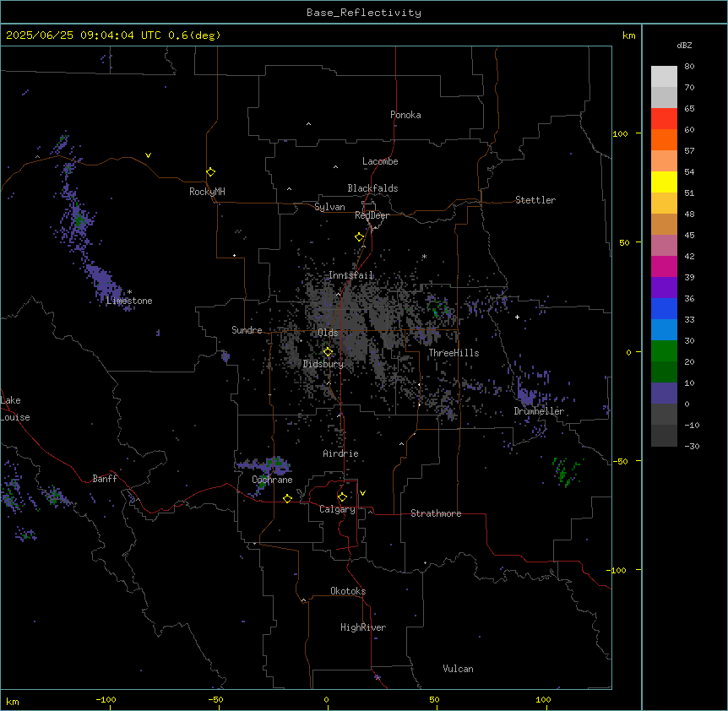Click the yellow diamond marker near RockyMH

(x=210, y=171)
